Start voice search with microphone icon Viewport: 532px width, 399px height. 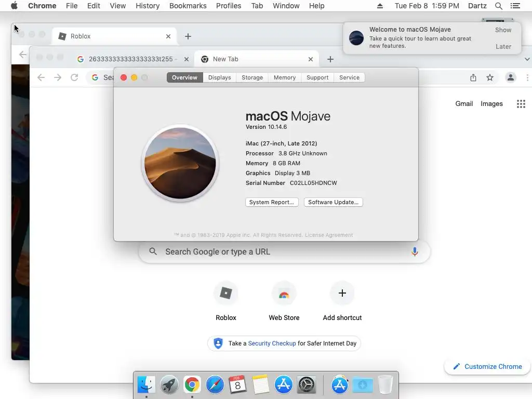coord(415,252)
